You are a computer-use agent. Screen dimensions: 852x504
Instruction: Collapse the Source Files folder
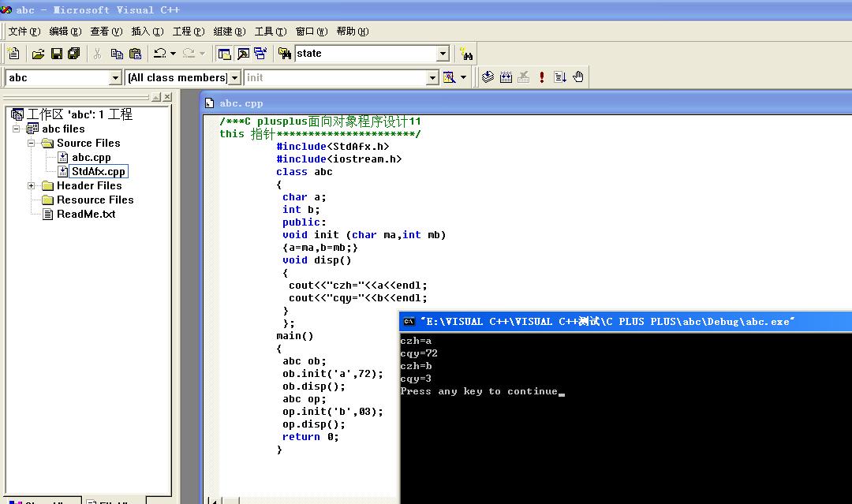click(32, 144)
